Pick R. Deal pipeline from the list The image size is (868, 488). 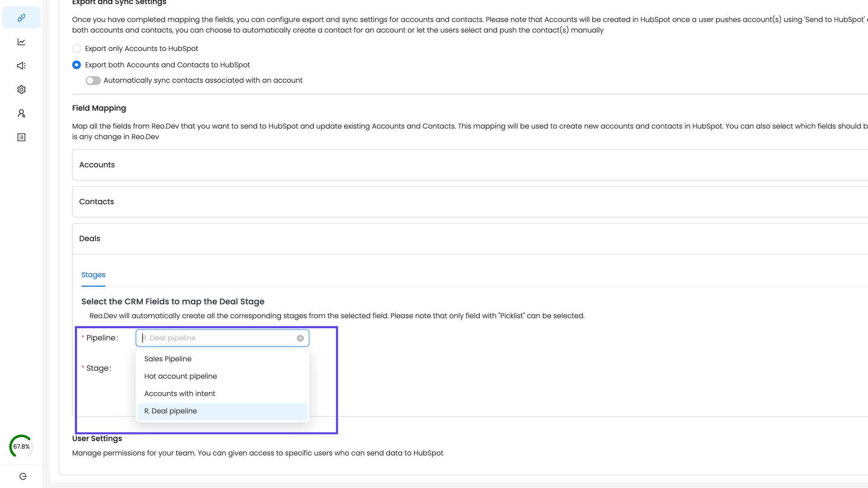[x=171, y=411]
